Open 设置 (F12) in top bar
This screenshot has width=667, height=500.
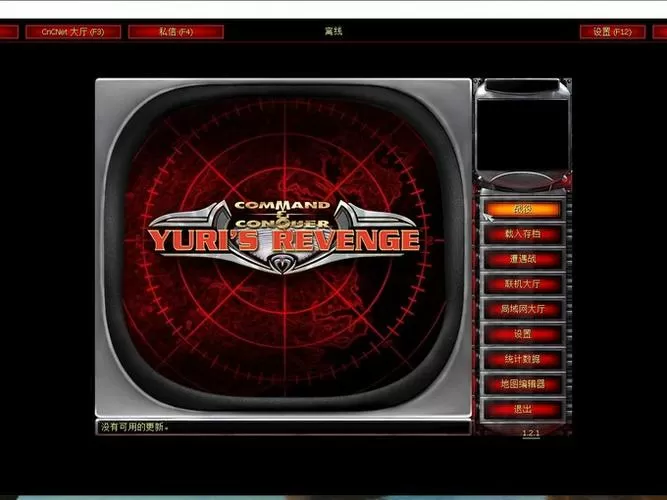tap(613, 32)
